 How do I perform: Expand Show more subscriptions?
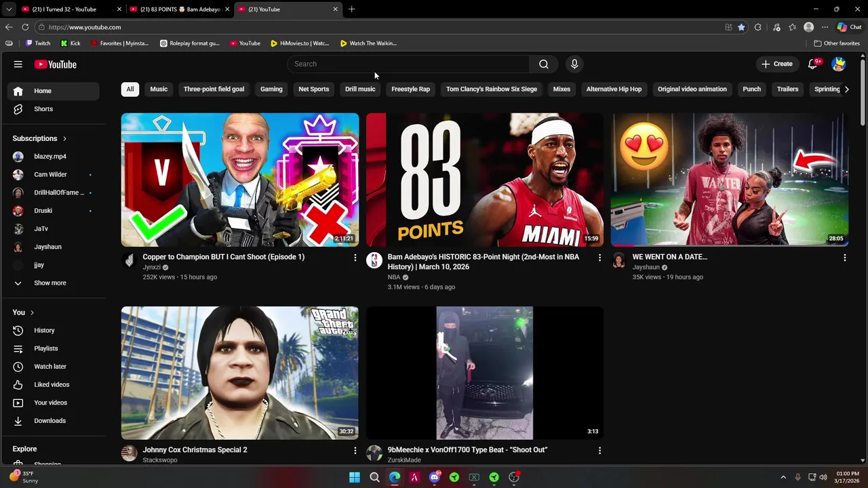click(54, 283)
